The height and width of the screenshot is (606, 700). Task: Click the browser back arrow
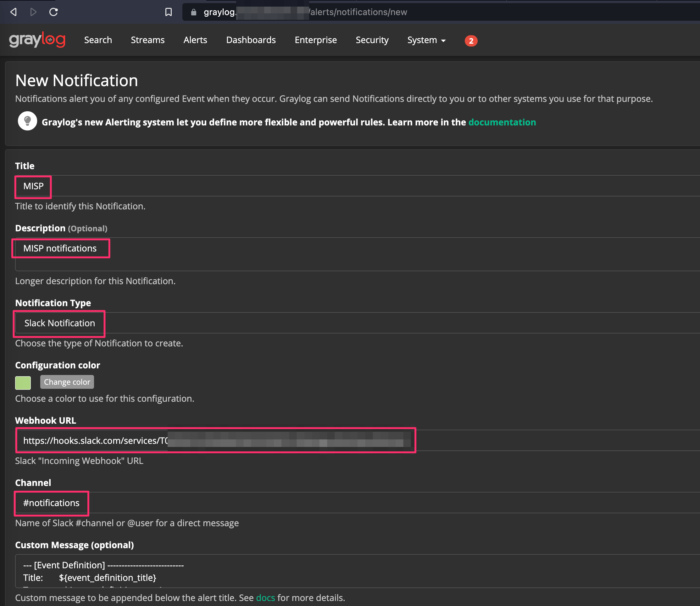click(x=13, y=12)
